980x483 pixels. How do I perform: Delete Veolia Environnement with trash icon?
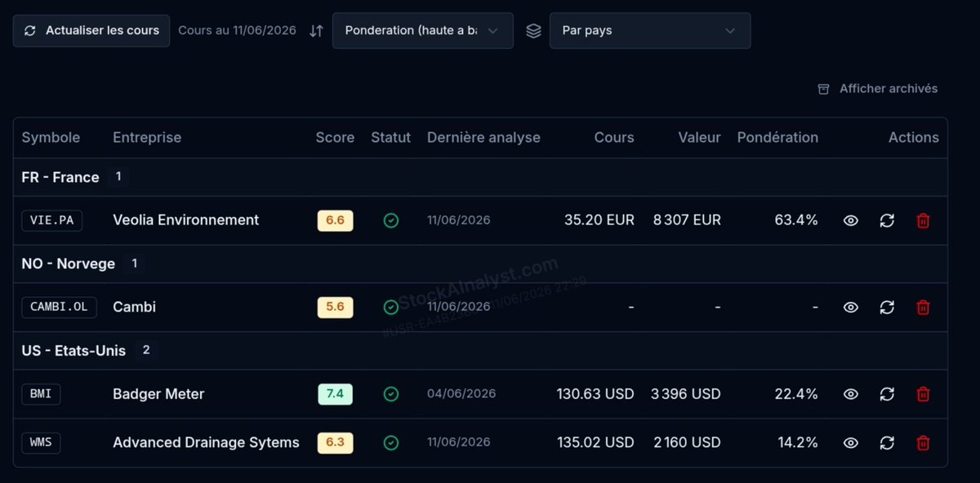click(x=923, y=220)
